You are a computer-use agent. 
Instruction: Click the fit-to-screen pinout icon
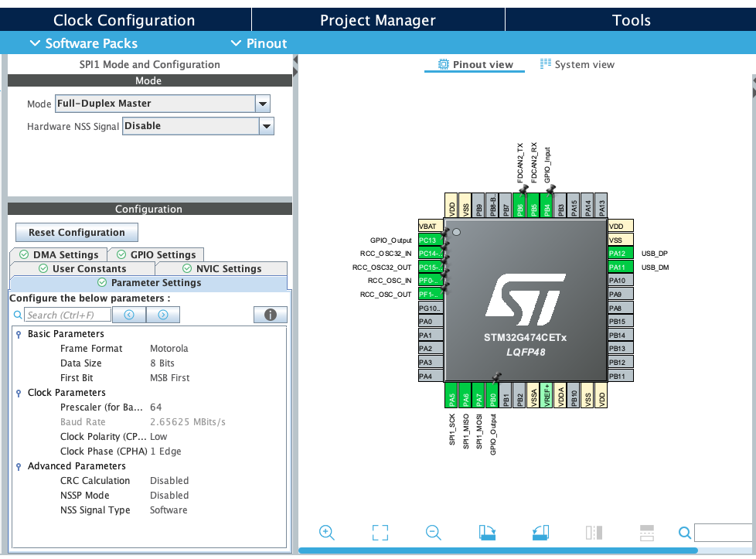tap(380, 533)
